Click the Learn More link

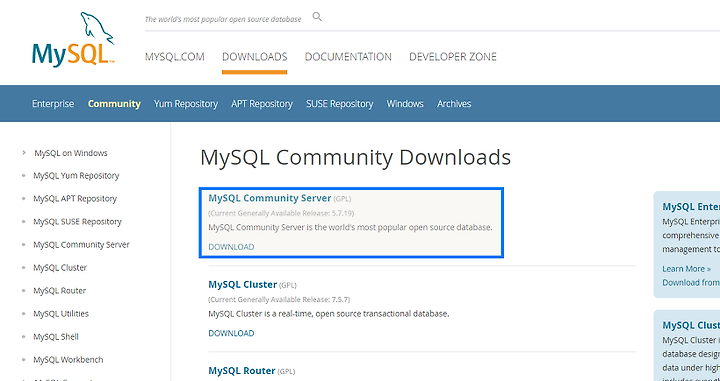pyautogui.click(x=686, y=269)
